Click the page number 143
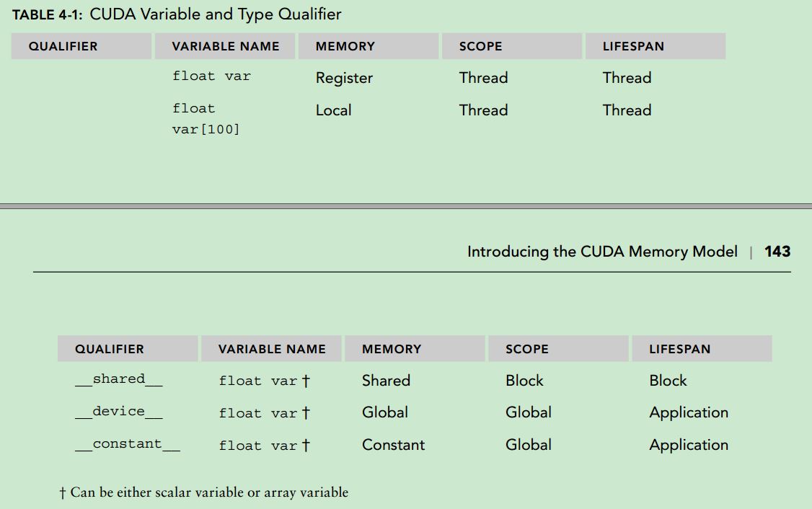 point(777,252)
